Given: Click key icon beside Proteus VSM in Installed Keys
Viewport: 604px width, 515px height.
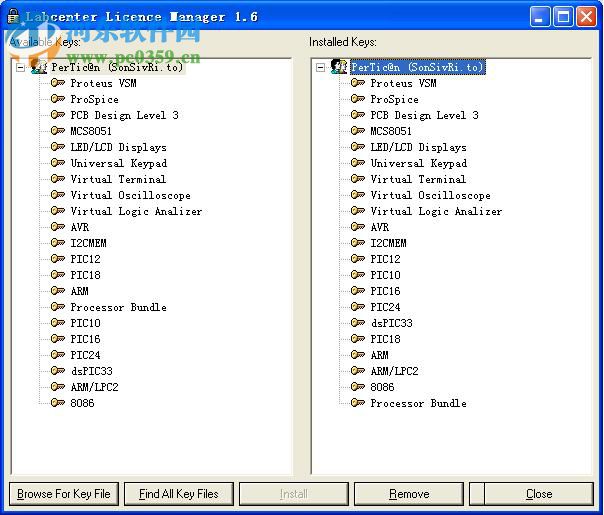Looking at the screenshot, I should [358, 83].
